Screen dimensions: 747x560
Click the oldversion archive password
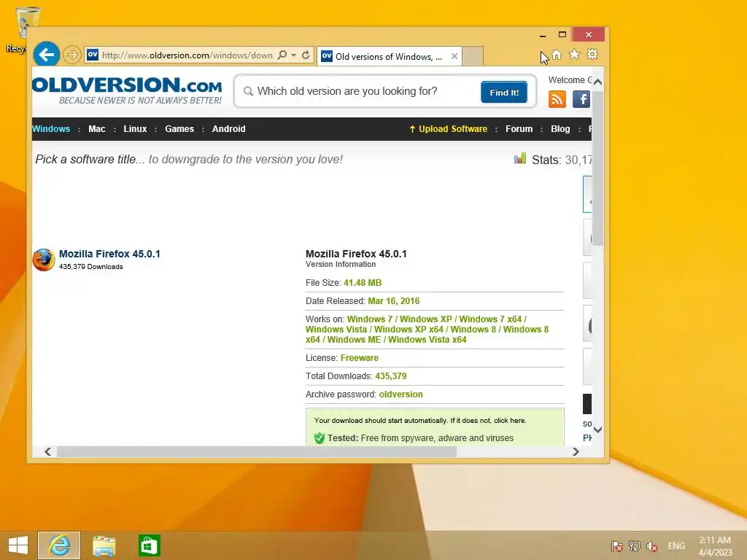point(401,394)
